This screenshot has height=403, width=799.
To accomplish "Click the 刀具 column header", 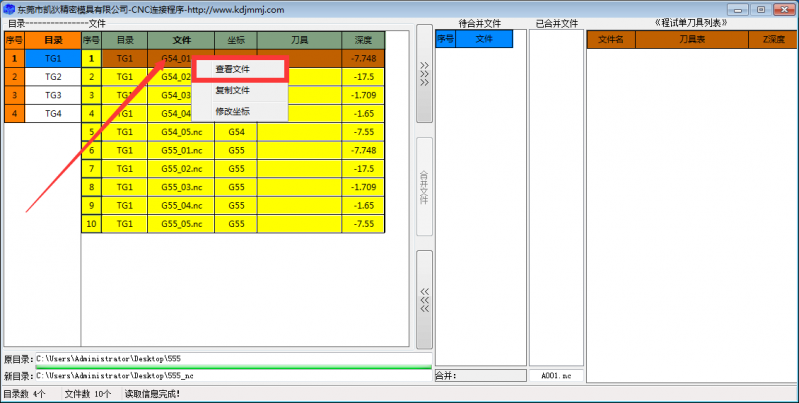I will point(299,41).
